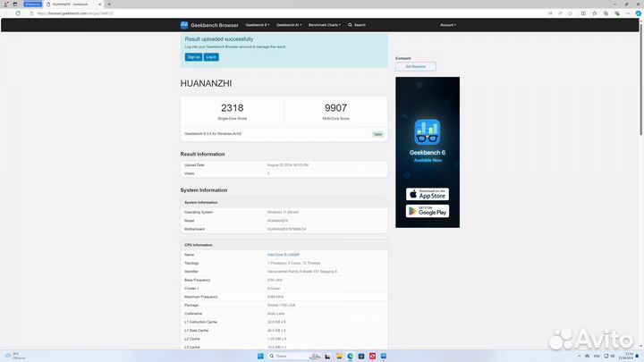Open a new browser tab
The width and height of the screenshot is (644, 362).
tap(109, 4)
